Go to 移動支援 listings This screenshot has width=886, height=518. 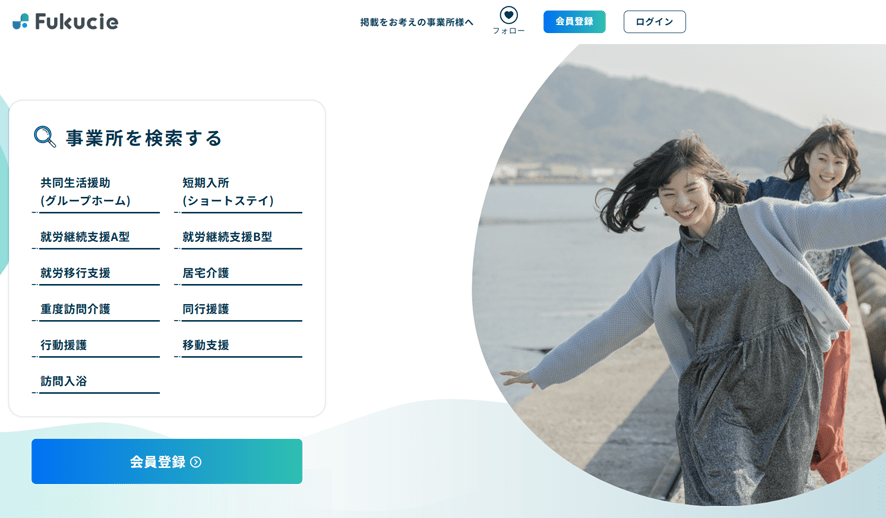238,346
